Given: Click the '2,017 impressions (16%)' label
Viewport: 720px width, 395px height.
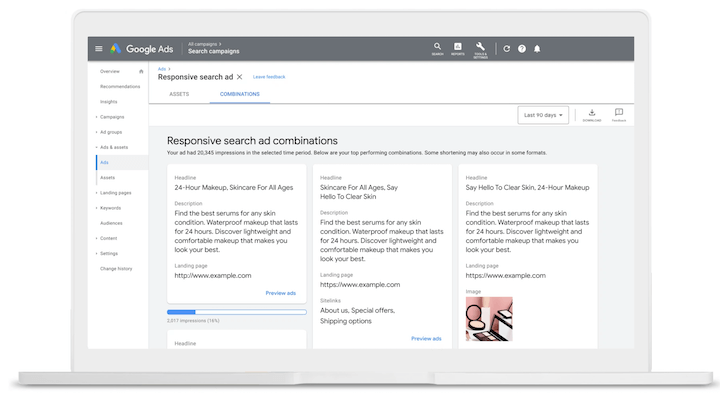Looking at the screenshot, I should (193, 321).
